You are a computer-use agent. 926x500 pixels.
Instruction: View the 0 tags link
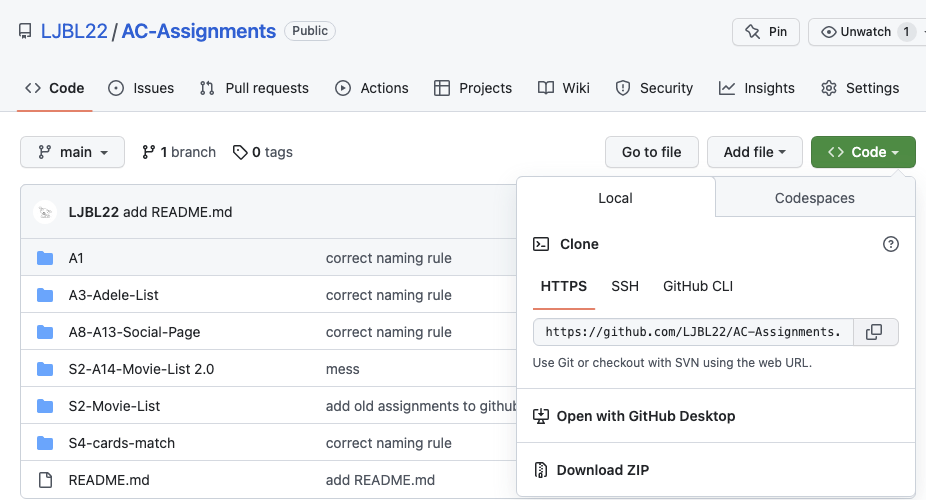click(263, 152)
